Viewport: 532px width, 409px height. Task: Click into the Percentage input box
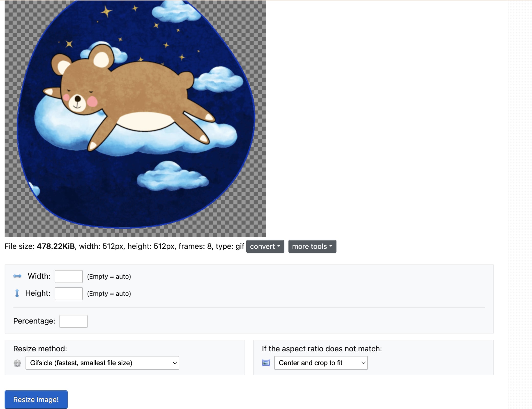coord(73,321)
